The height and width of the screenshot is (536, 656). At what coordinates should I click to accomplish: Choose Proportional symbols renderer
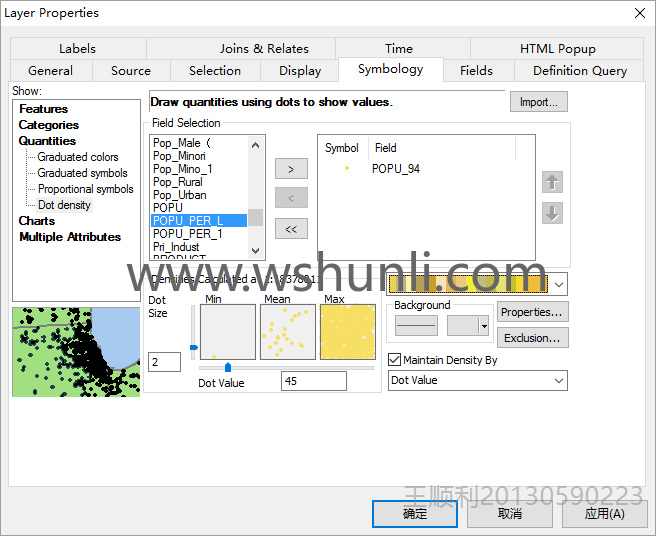86,189
